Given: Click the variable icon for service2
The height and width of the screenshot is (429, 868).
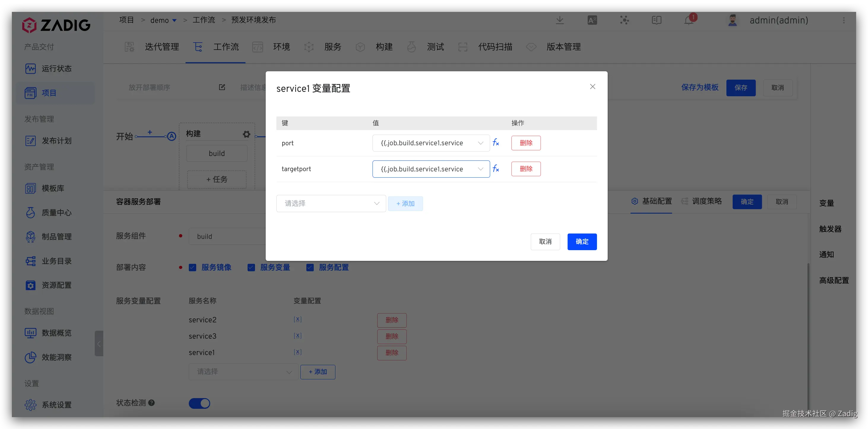Looking at the screenshot, I should pos(297,319).
